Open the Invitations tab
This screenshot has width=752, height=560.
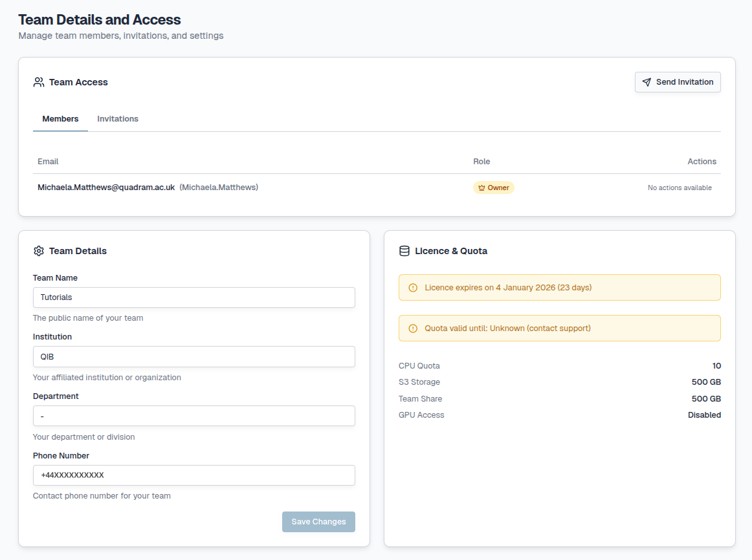click(118, 119)
